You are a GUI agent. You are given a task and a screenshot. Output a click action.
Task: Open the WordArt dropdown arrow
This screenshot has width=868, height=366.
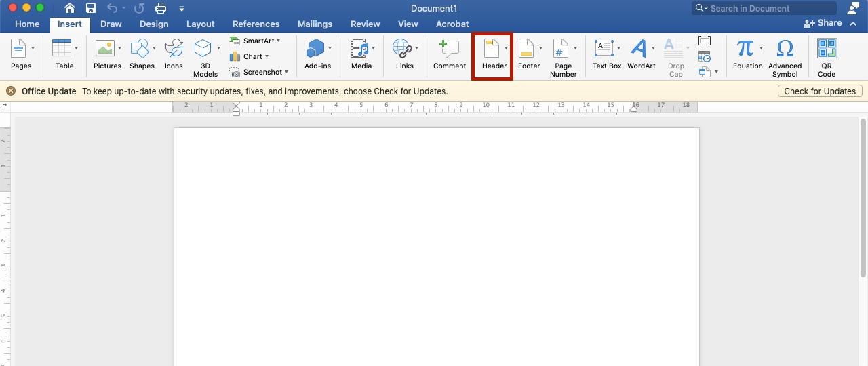pyautogui.click(x=653, y=48)
